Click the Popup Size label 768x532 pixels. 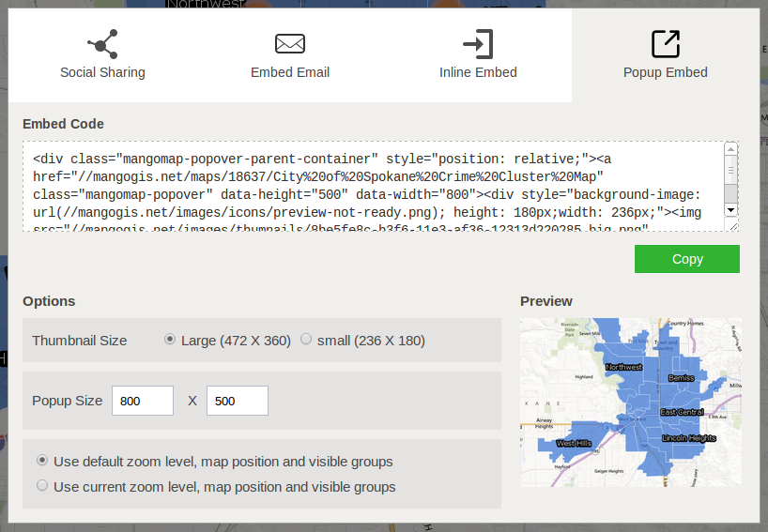67,401
